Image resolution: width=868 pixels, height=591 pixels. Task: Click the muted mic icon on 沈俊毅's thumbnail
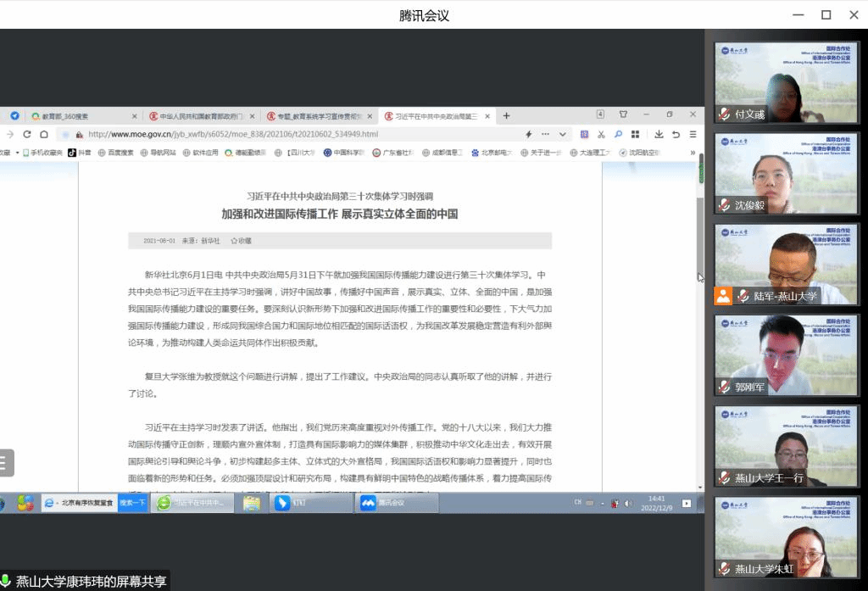coord(724,205)
